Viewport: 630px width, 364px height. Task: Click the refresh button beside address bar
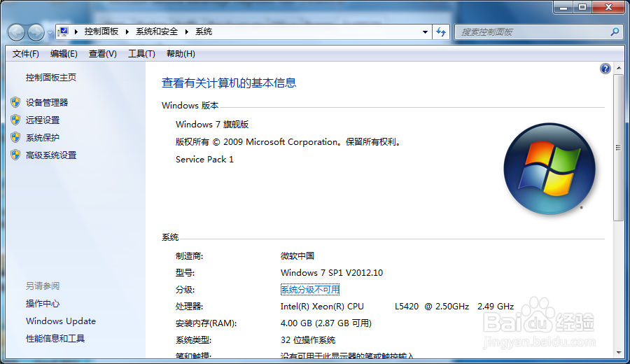pos(441,32)
